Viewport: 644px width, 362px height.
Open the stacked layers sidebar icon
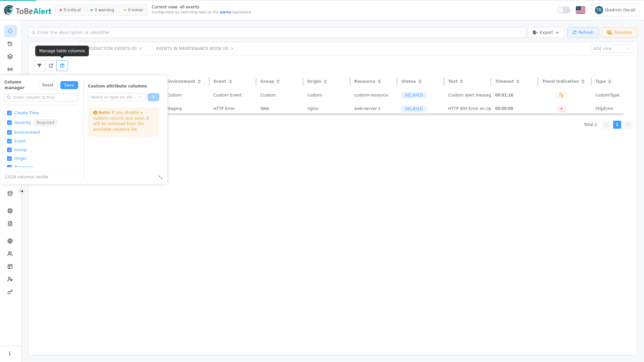click(x=10, y=57)
